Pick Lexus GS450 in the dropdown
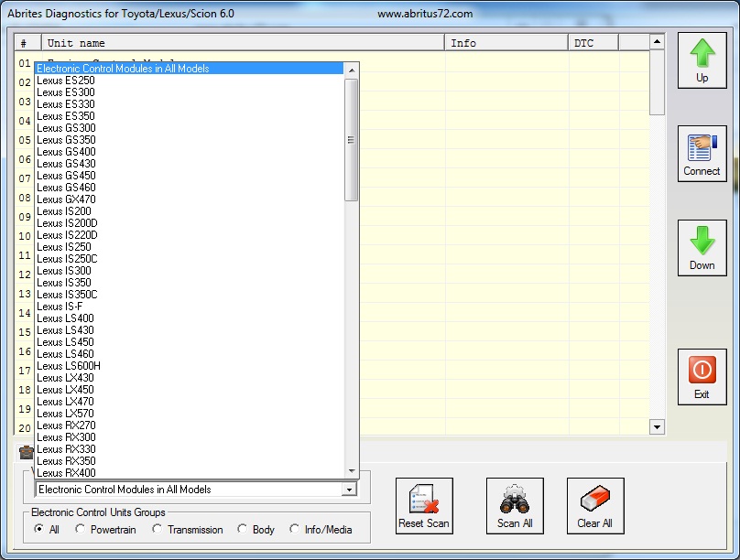The image size is (740, 560). pyautogui.click(x=190, y=176)
